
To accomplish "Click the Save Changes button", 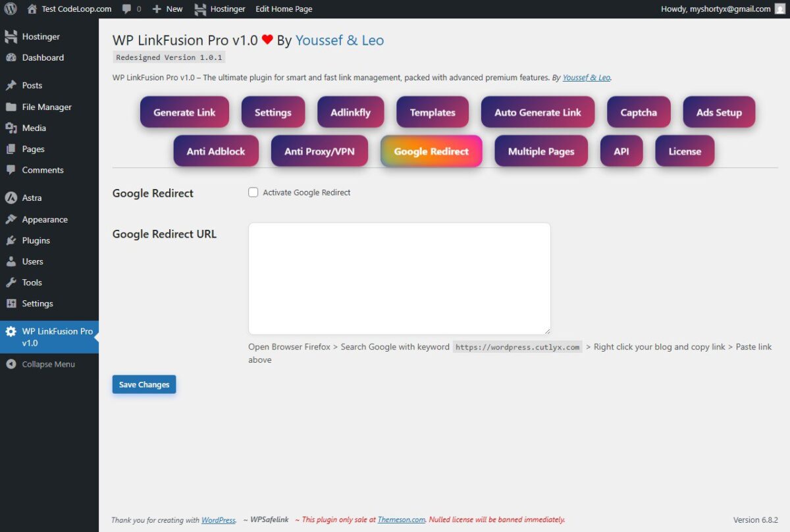I will click(144, 385).
